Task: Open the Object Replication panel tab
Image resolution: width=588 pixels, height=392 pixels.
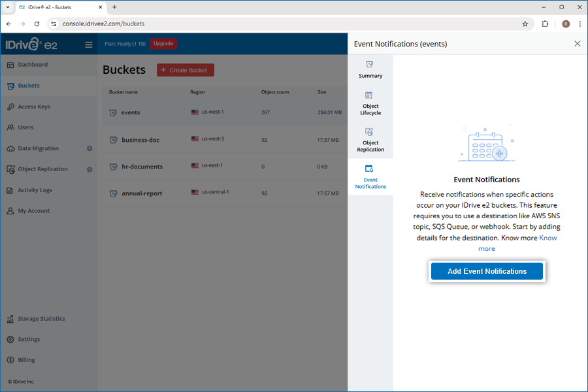Action: (x=370, y=140)
